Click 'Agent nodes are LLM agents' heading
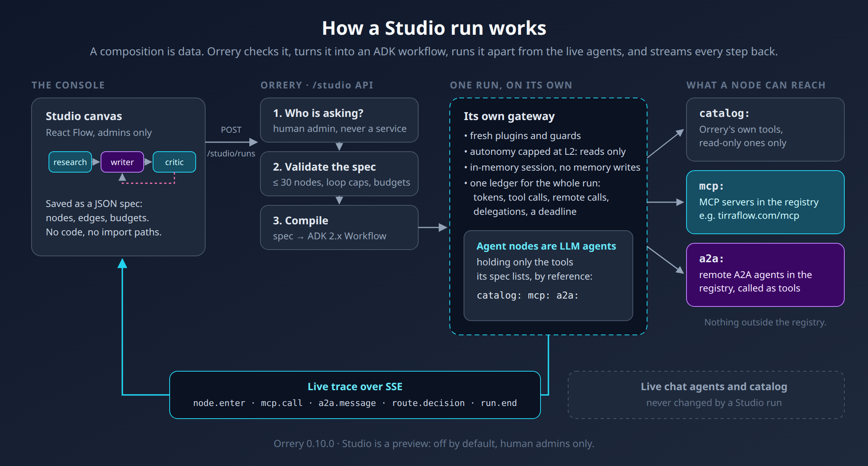Image resolution: width=868 pixels, height=466 pixels. (x=546, y=246)
